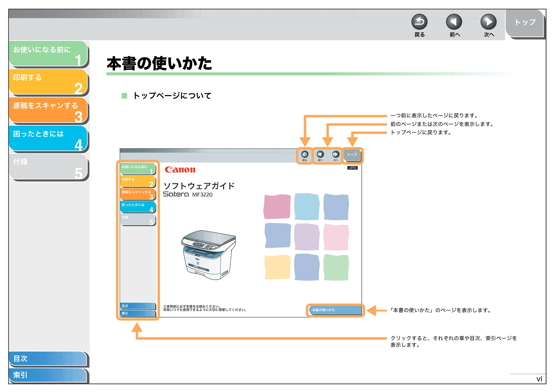Click the printer illustration in the sample image
Viewport: 554px width, 392px height.
pos(208,255)
